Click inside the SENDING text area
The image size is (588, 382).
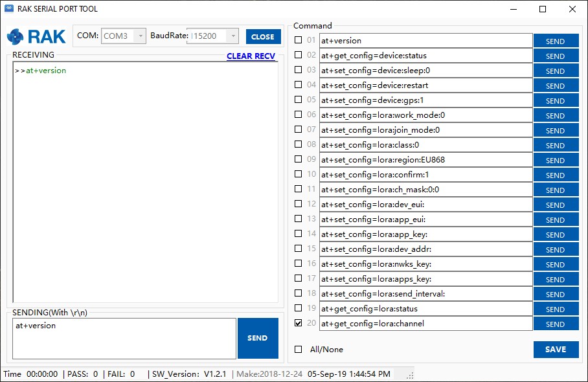point(123,337)
